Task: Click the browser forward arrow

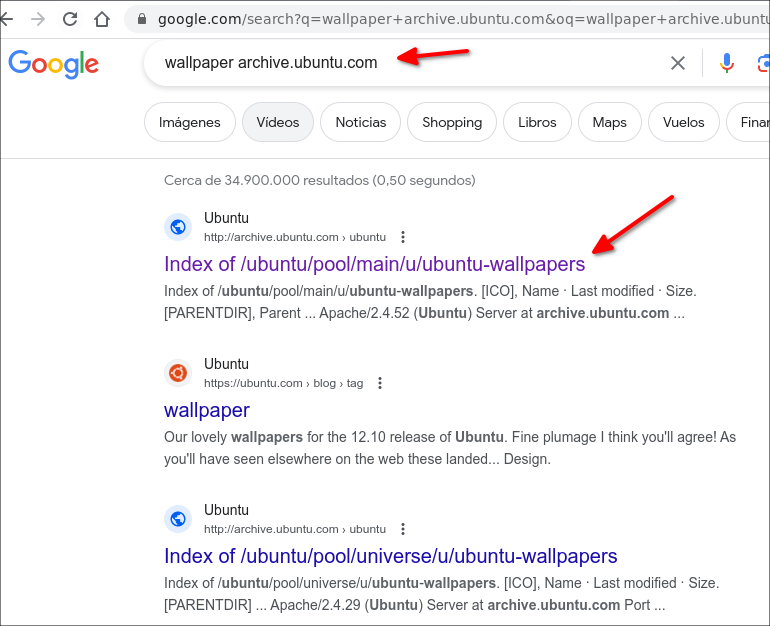Action: point(38,19)
